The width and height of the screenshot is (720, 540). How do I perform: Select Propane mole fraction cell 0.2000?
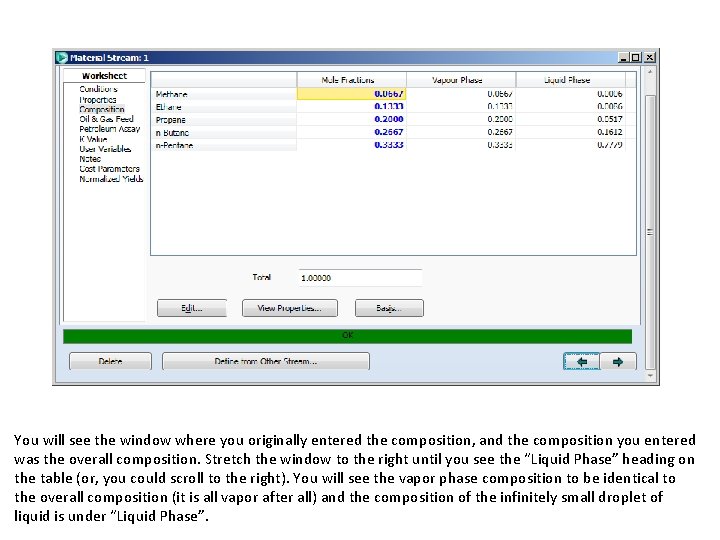pyautogui.click(x=352, y=119)
